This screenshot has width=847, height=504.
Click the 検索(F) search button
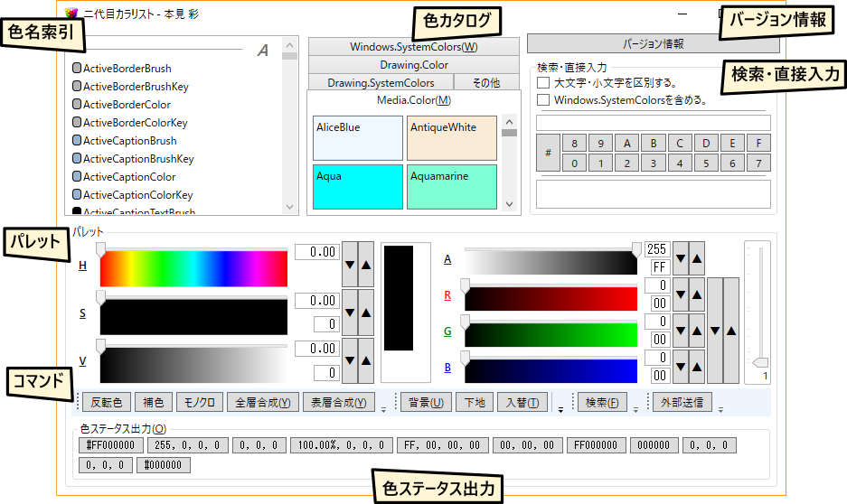click(x=602, y=403)
